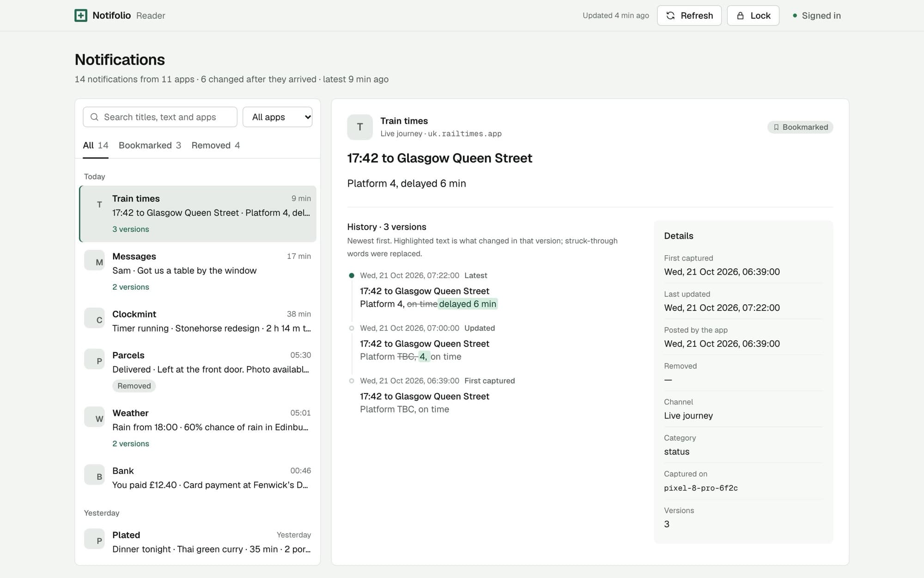Click the '3 versions' link under Train times
The height and width of the screenshot is (578, 924).
tap(131, 229)
